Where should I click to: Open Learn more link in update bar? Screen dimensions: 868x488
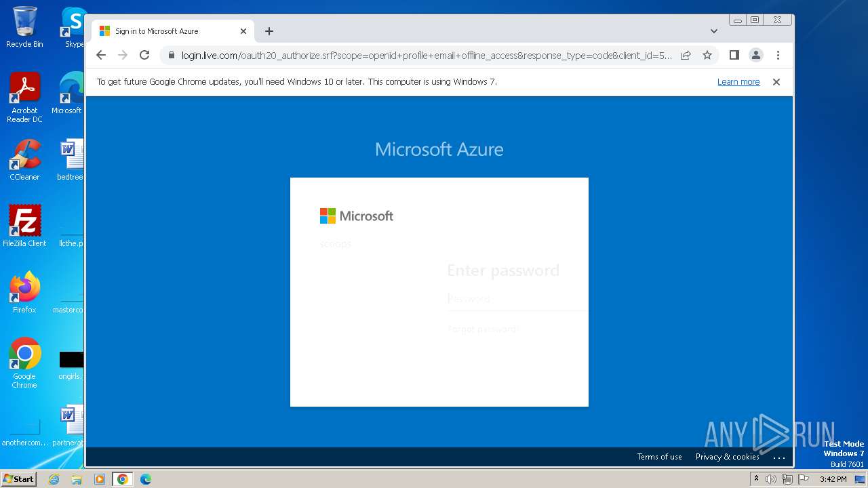tap(738, 82)
